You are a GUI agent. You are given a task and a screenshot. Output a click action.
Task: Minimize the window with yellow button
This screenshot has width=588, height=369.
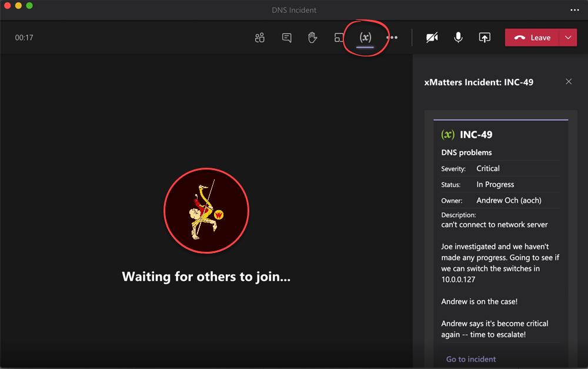coord(18,6)
